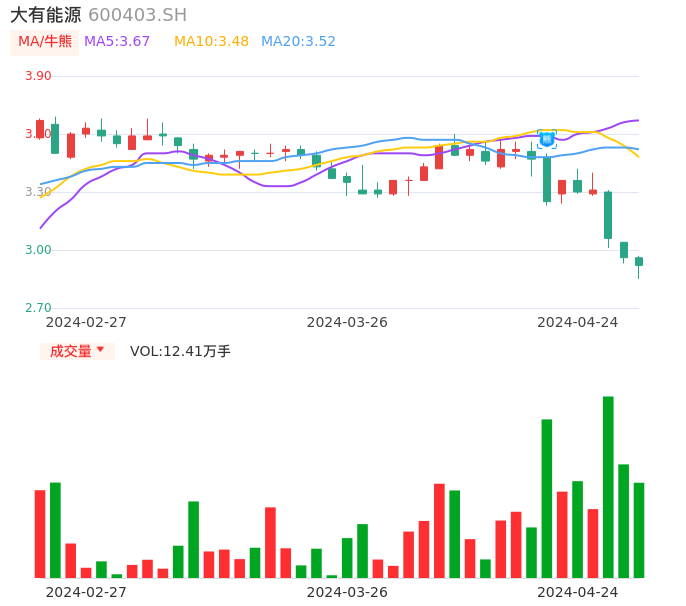Click the tallest green volume bar
Screen dimensions: 686x606
(608, 486)
